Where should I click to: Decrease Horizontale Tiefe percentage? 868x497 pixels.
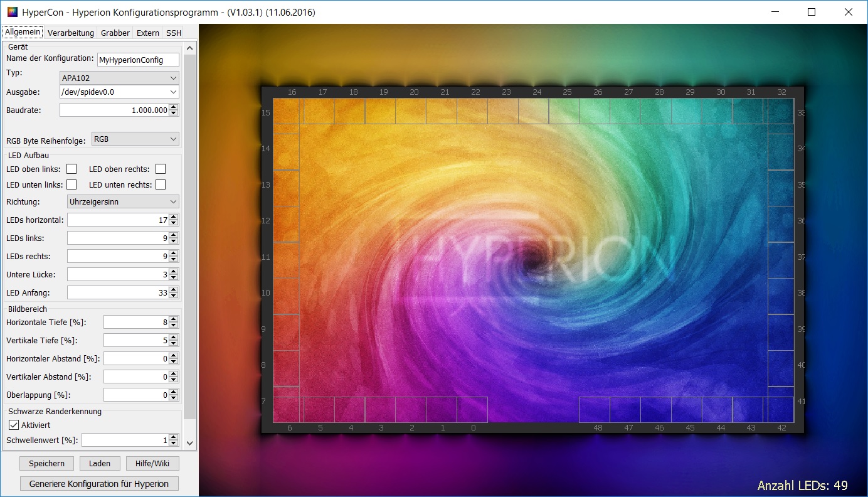point(174,325)
